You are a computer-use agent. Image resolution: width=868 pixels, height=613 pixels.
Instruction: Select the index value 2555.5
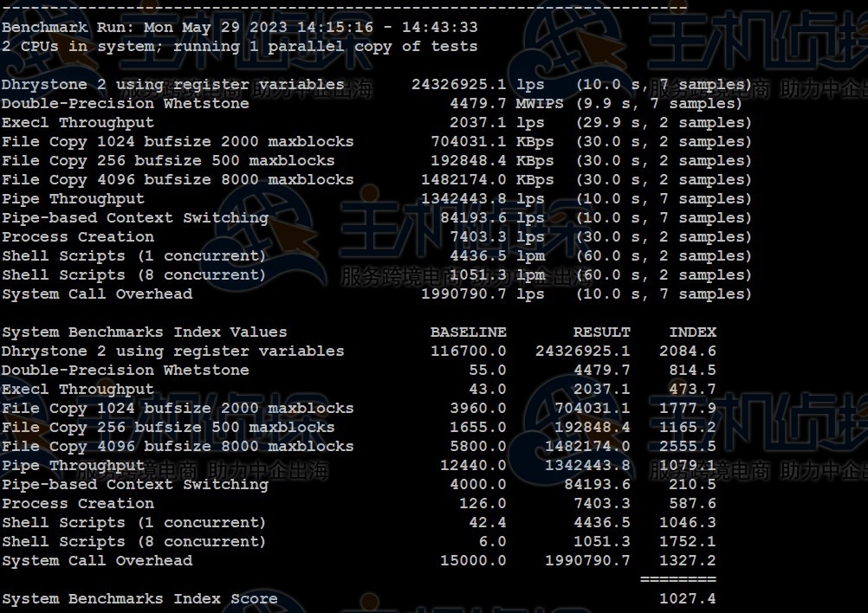(687, 447)
